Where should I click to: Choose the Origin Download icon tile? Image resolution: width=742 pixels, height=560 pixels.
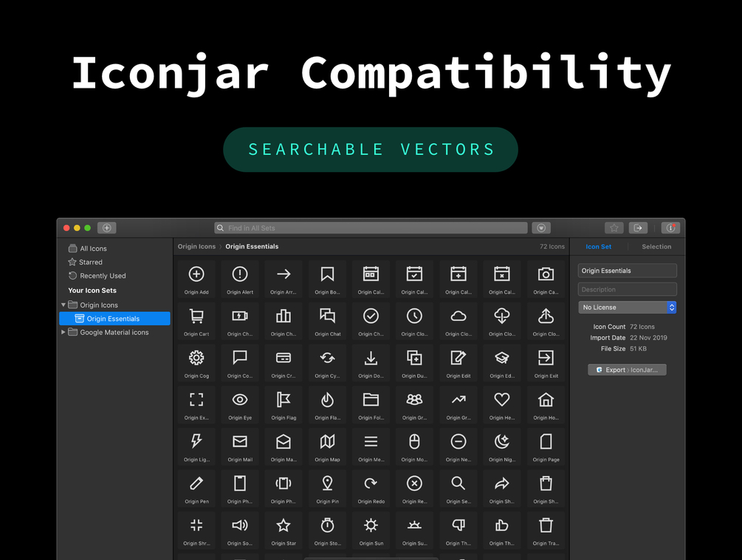click(x=371, y=363)
